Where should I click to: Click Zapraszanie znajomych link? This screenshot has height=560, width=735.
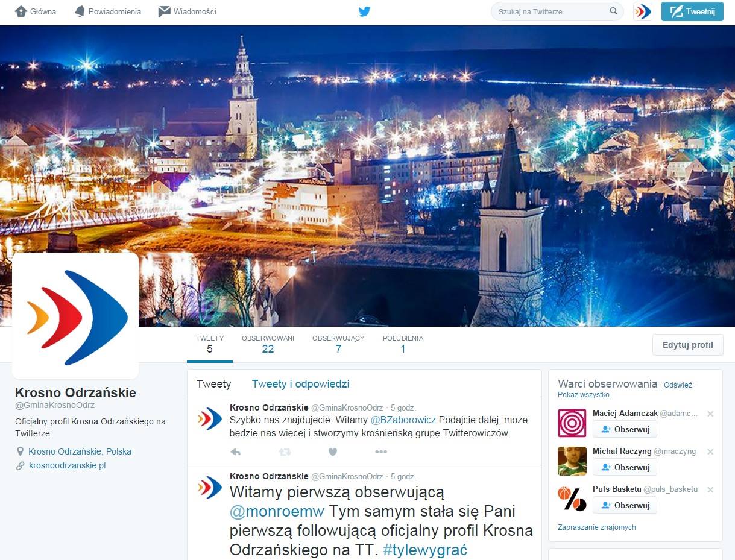tap(597, 527)
